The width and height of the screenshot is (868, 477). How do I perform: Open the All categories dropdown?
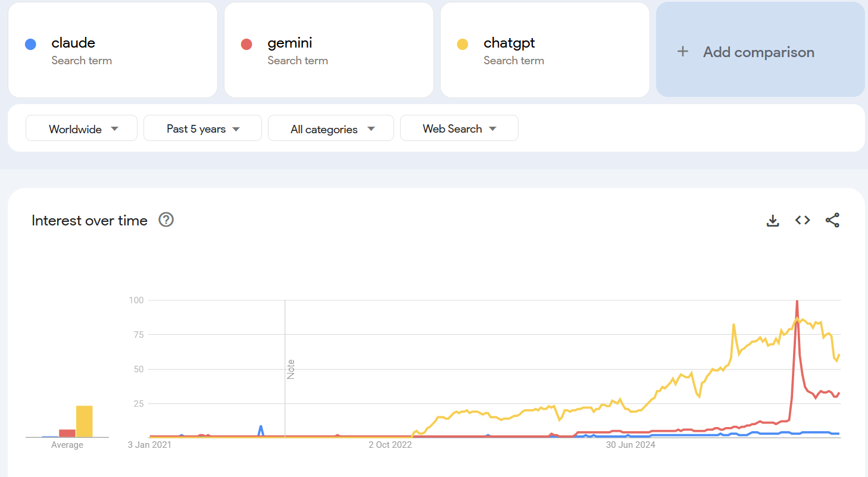pyautogui.click(x=331, y=128)
